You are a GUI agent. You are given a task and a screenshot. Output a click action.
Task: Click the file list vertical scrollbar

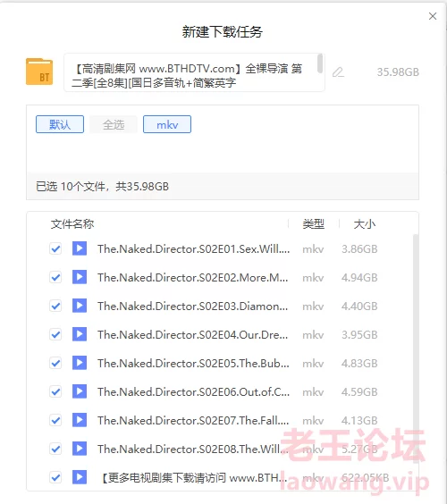(416, 347)
